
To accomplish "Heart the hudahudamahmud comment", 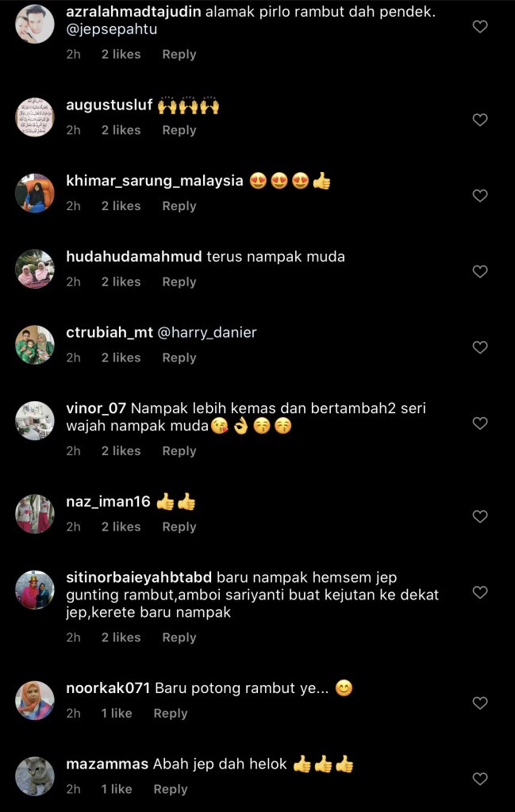I will point(480,271).
